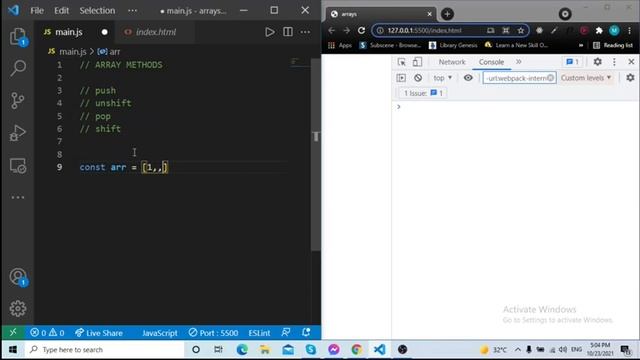The height and width of the screenshot is (360, 640).
Task: Click the code minimap
Action: 299,62
